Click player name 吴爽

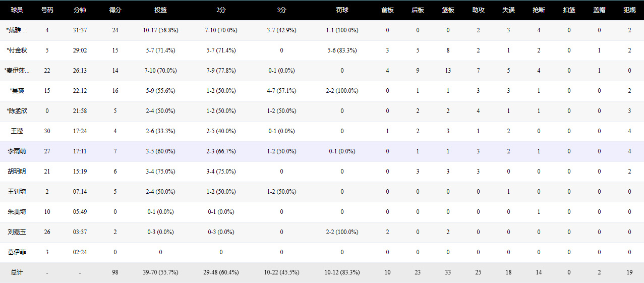point(17,91)
